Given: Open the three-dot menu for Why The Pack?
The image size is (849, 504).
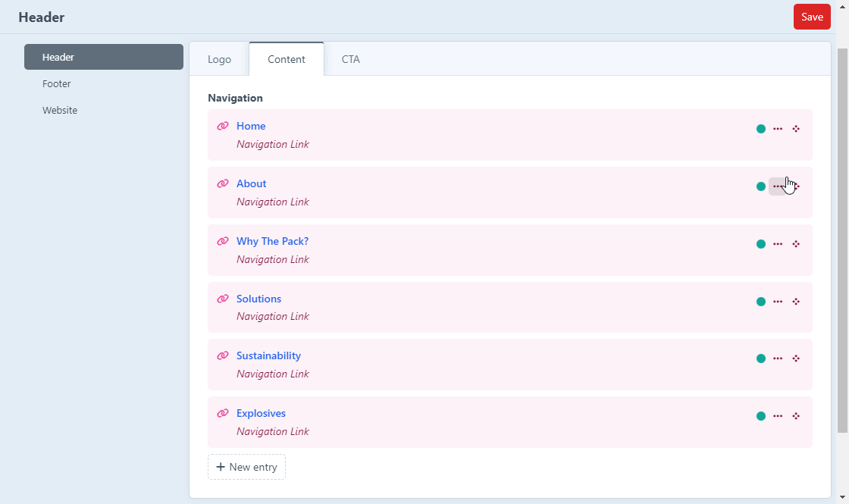Looking at the screenshot, I should [778, 244].
